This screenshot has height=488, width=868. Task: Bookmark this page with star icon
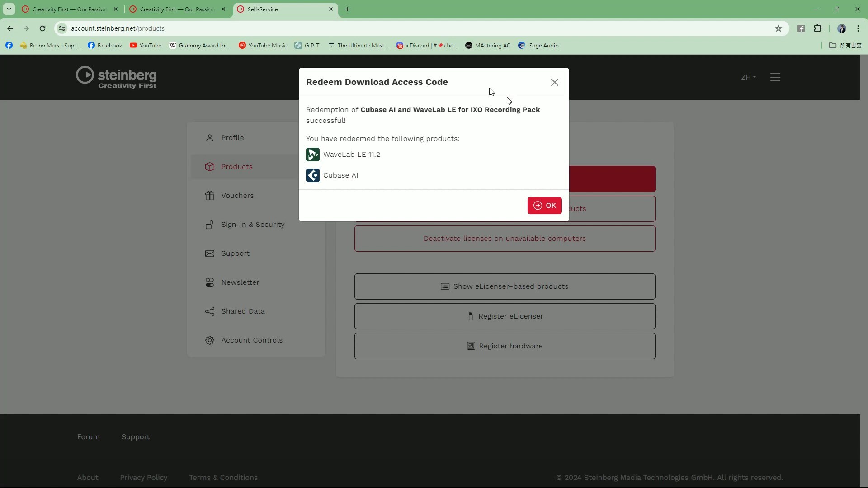[778, 28]
